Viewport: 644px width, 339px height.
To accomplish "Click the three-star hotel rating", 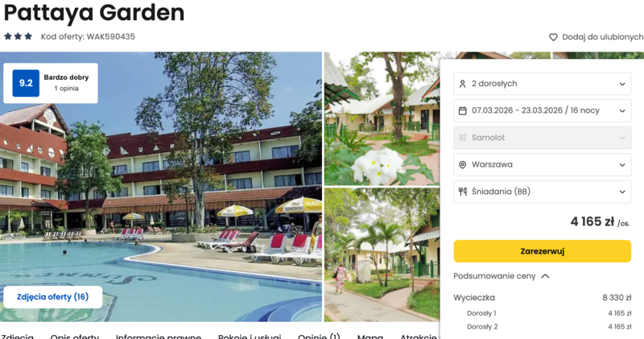I will [x=18, y=36].
